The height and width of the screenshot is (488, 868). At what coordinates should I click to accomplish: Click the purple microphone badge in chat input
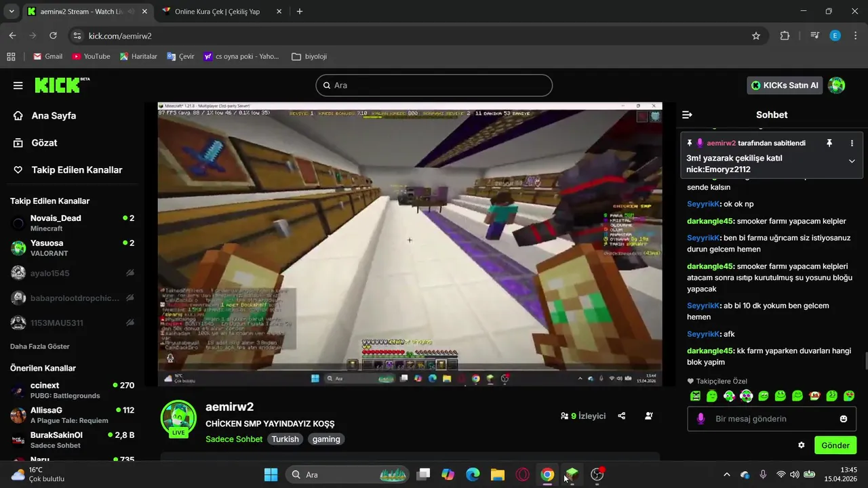(x=701, y=419)
